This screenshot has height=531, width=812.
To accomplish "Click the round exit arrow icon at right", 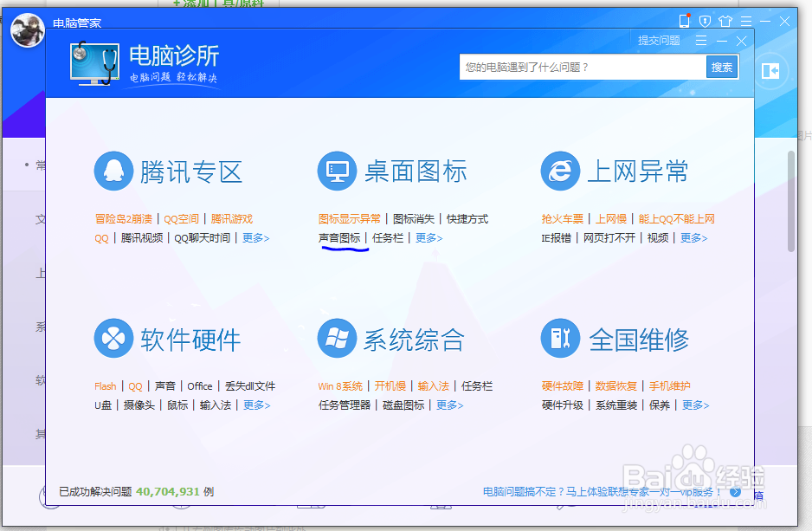I will 770,70.
